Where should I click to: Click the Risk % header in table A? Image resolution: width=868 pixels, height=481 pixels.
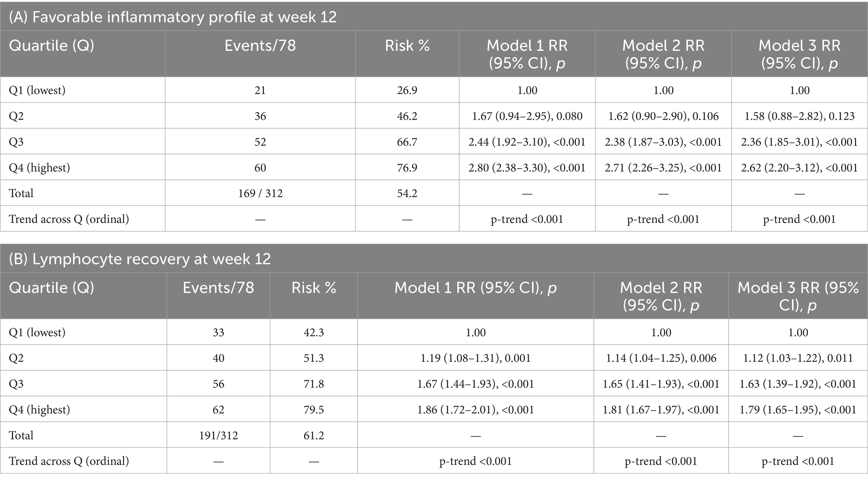tap(407, 45)
